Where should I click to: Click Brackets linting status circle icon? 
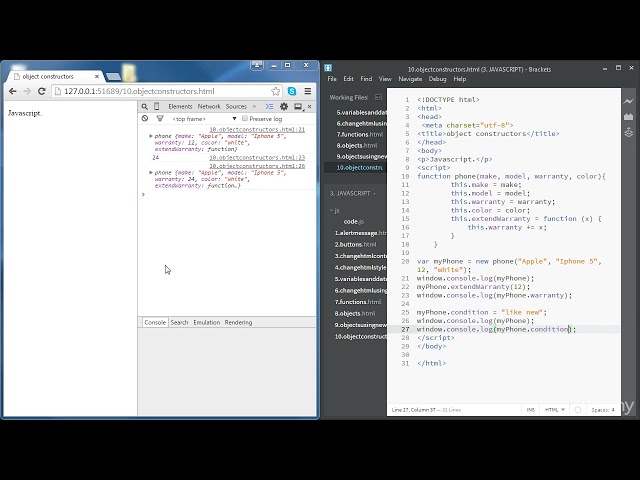(x=578, y=409)
